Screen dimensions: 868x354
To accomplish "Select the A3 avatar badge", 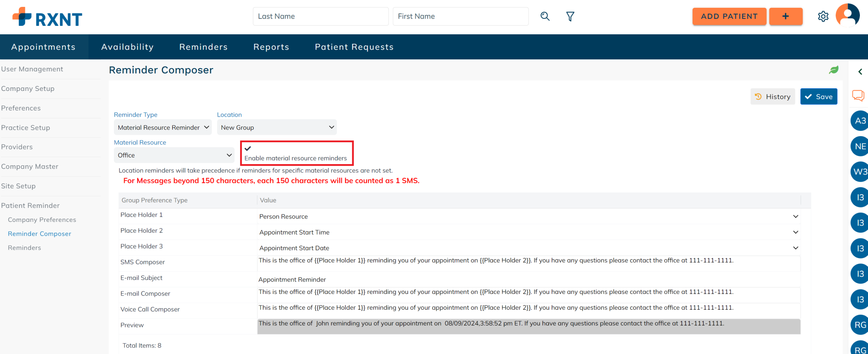I will pyautogui.click(x=860, y=121).
